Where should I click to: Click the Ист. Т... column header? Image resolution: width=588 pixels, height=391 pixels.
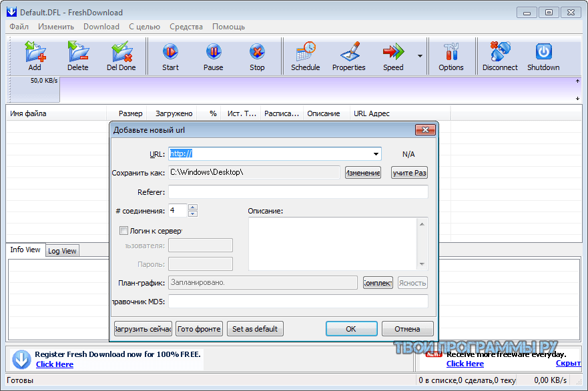click(242, 113)
